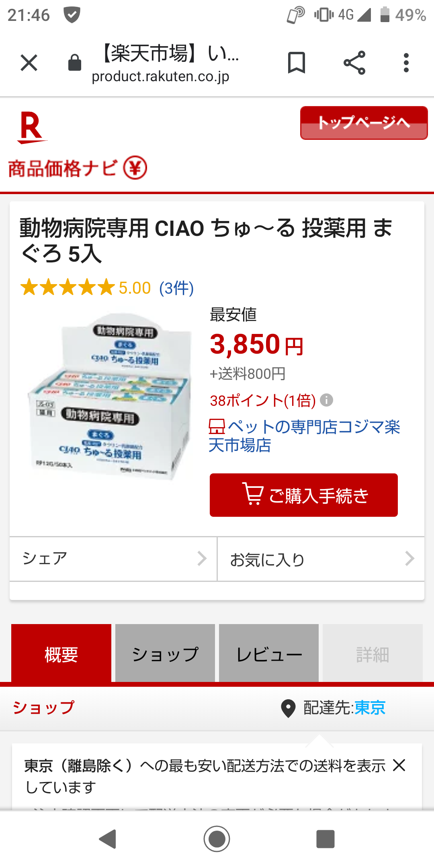Switch to the レビュー tab
Screen dimensions: 434x868
pyautogui.click(x=269, y=654)
